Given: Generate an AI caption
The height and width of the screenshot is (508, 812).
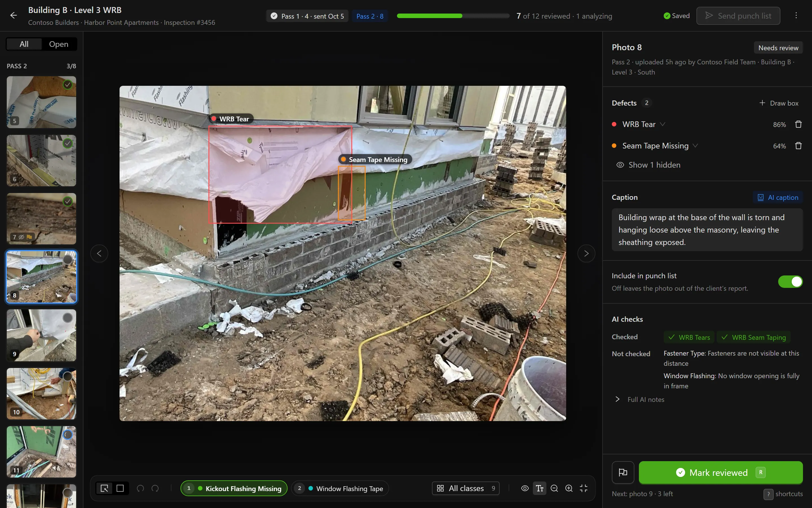Looking at the screenshot, I should click(778, 198).
